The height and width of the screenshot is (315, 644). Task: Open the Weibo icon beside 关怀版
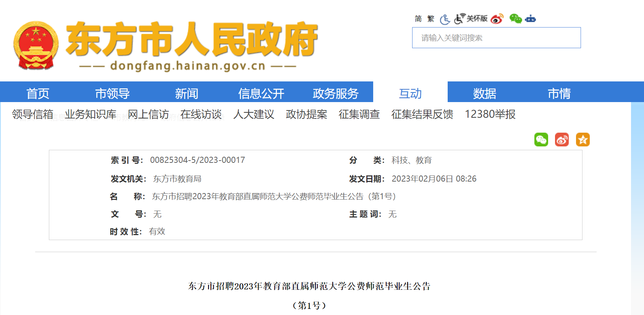tap(497, 18)
